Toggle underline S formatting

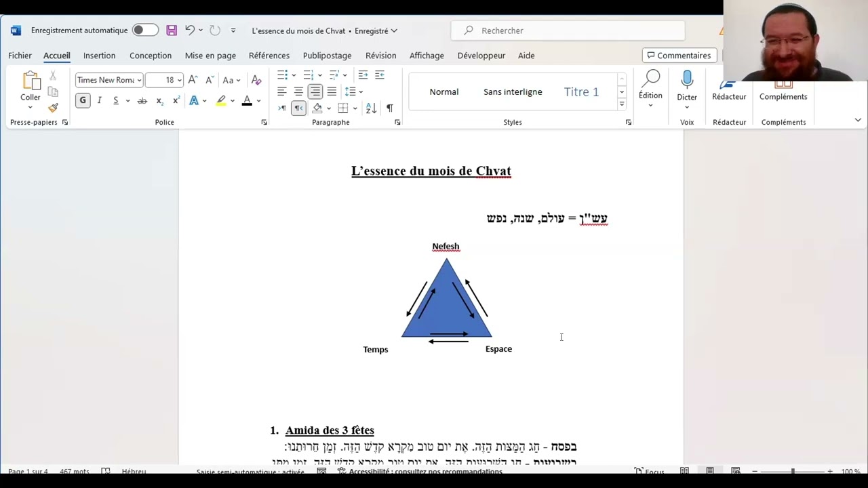[x=115, y=100]
